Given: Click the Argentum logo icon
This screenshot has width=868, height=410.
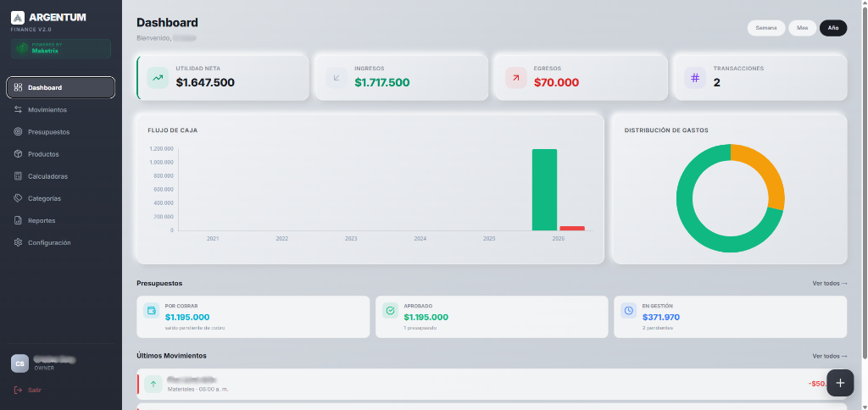Looking at the screenshot, I should [18, 18].
